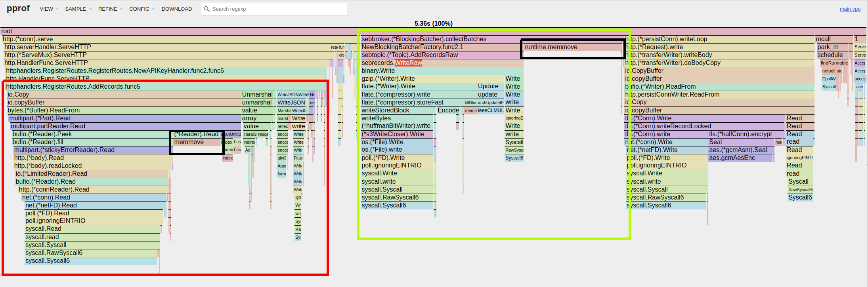Select the os.(*File).Write frame
The height and width of the screenshot is (287, 868).
pos(397,142)
